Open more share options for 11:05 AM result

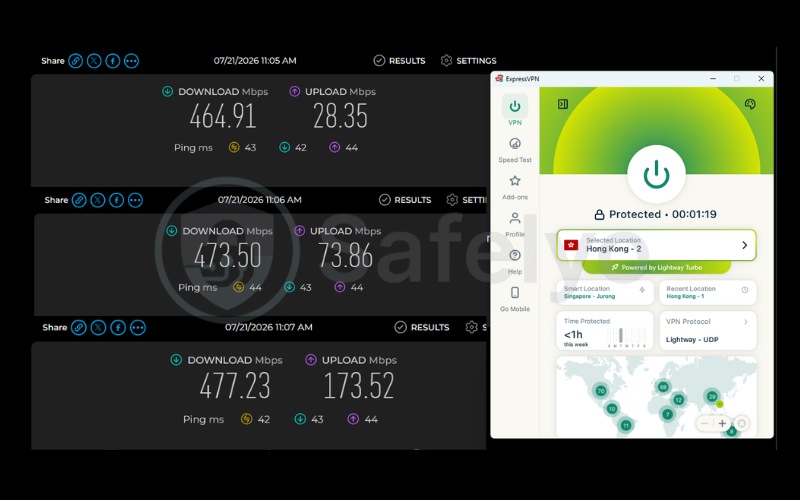[131, 61]
